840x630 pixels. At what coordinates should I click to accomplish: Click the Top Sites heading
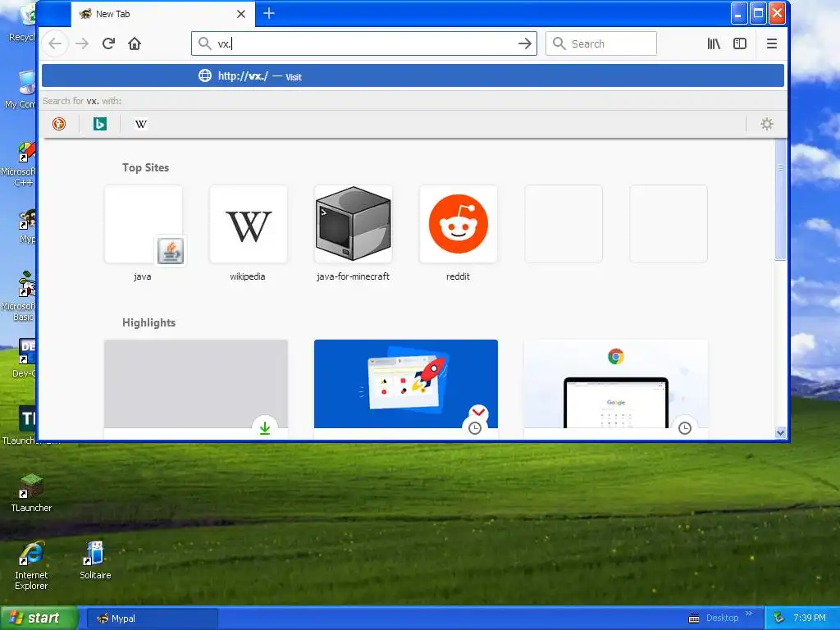point(146,167)
